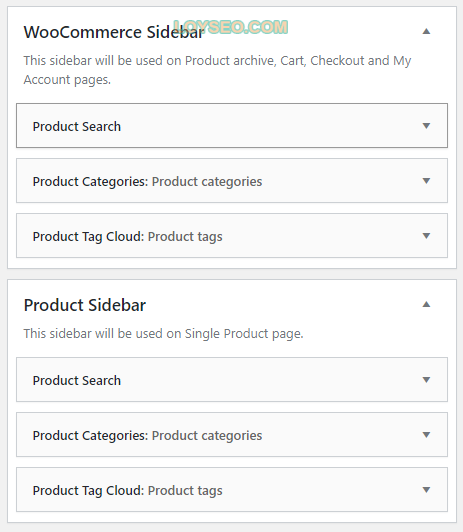Image resolution: width=463 pixels, height=532 pixels.
Task: Select Product Search widget title in Product Sidebar
Action: tap(77, 380)
